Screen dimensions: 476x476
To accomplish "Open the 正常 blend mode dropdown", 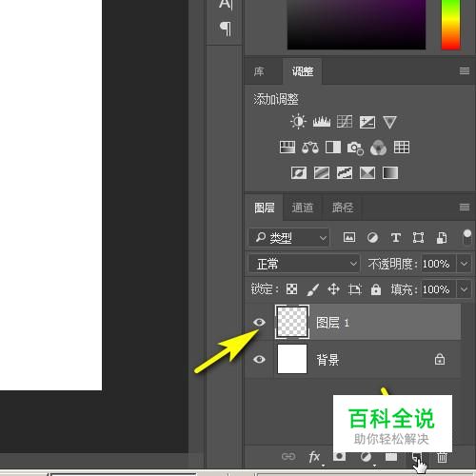I will coord(304,264).
